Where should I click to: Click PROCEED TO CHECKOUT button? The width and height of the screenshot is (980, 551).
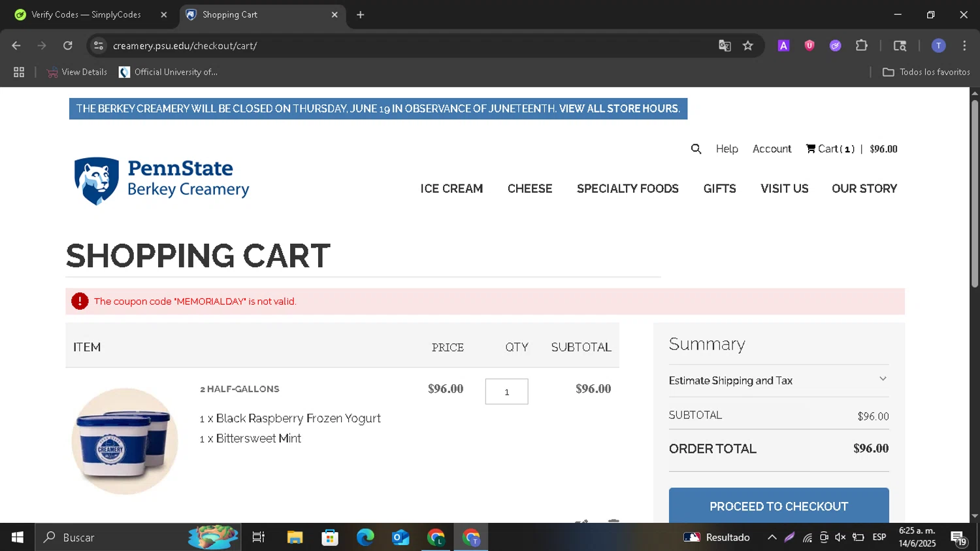[779, 505]
